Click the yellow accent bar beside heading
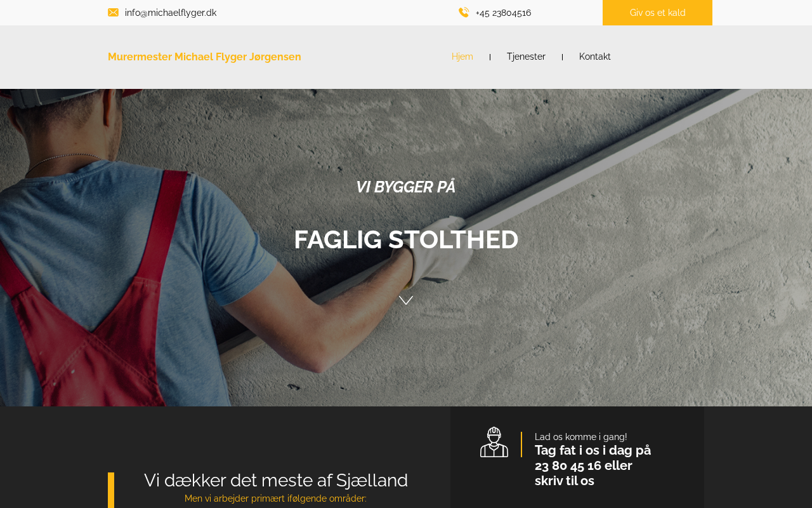 pos(111,490)
